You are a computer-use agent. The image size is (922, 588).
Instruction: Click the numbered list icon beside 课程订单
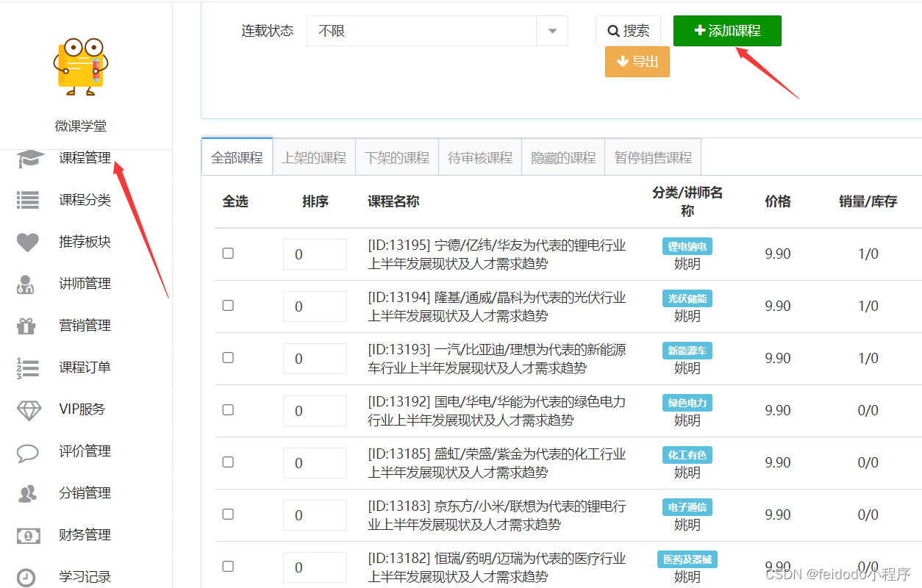[28, 367]
